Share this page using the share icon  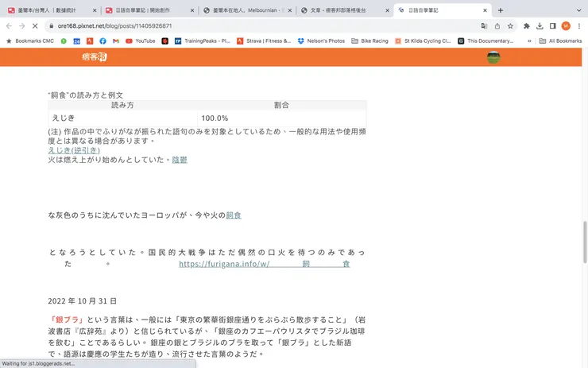pos(497,26)
